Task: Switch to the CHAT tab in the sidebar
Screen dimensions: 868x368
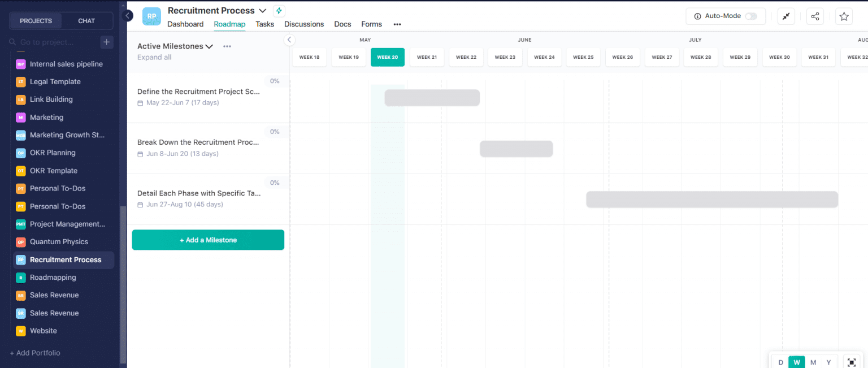Action: tap(86, 20)
